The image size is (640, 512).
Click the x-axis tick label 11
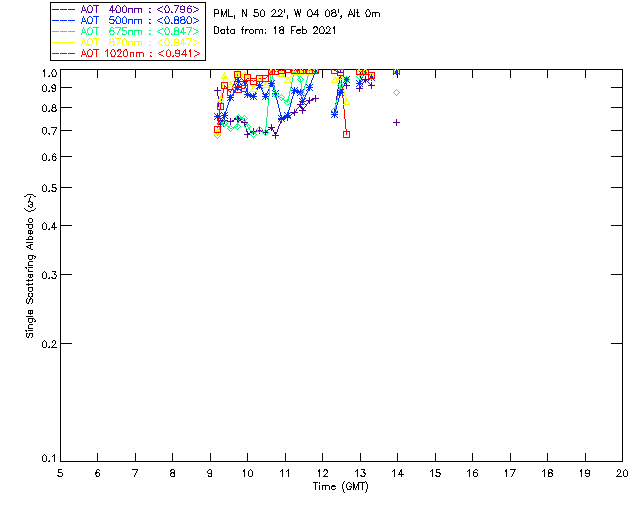point(285,473)
